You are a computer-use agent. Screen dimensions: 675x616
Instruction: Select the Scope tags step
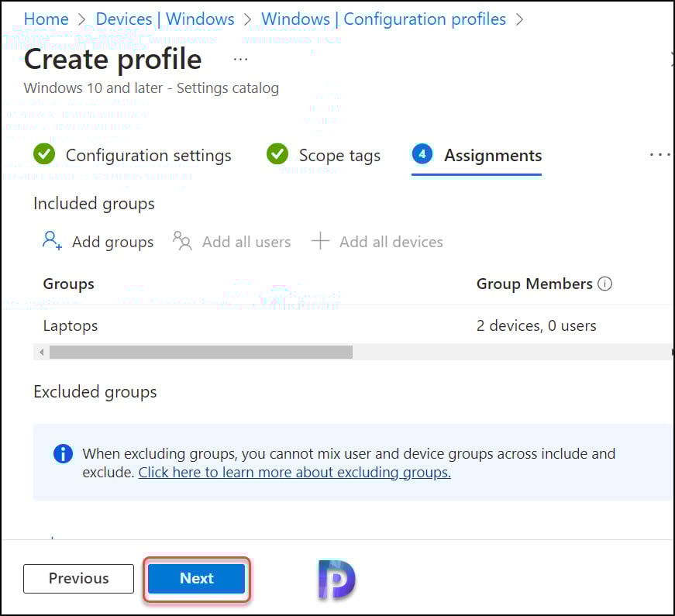(339, 156)
